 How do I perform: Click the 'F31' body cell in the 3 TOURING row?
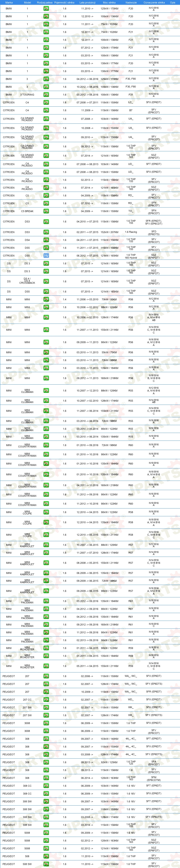coord(131,95)
